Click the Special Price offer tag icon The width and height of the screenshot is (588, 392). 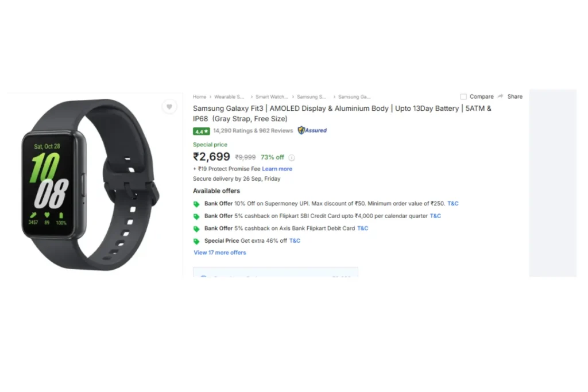tap(196, 241)
